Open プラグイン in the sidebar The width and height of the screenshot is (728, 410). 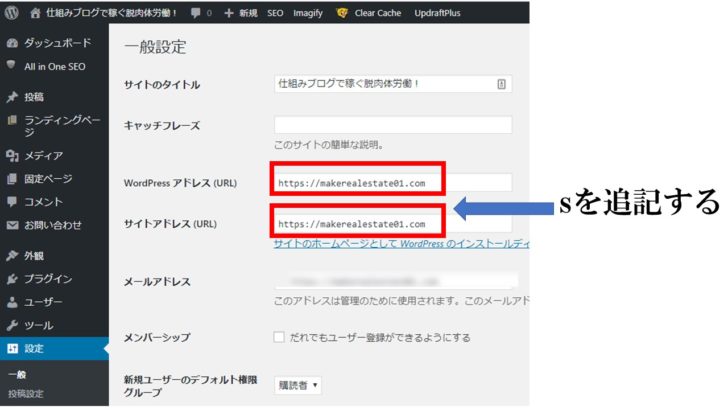point(48,279)
